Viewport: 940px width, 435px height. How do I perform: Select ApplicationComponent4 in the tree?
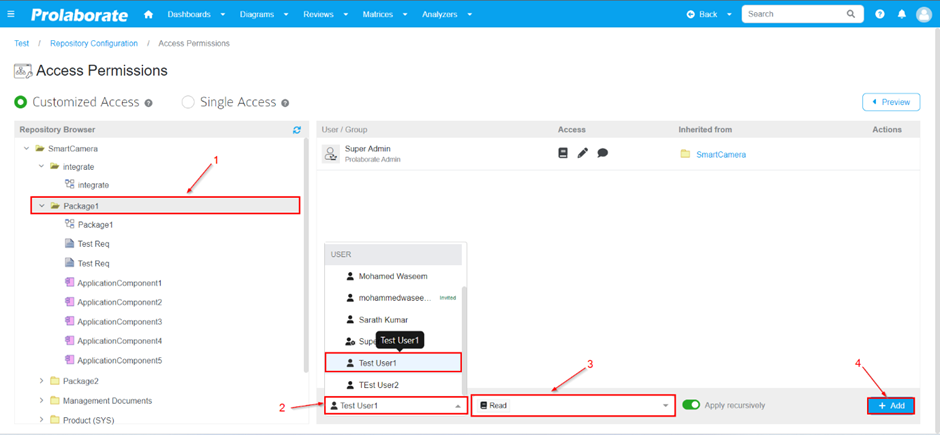(x=120, y=341)
